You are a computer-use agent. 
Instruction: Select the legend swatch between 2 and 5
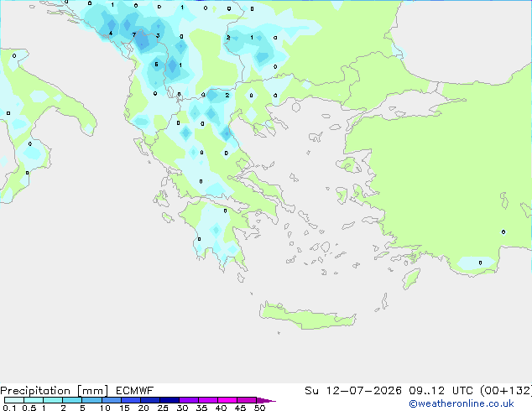[72, 400]
